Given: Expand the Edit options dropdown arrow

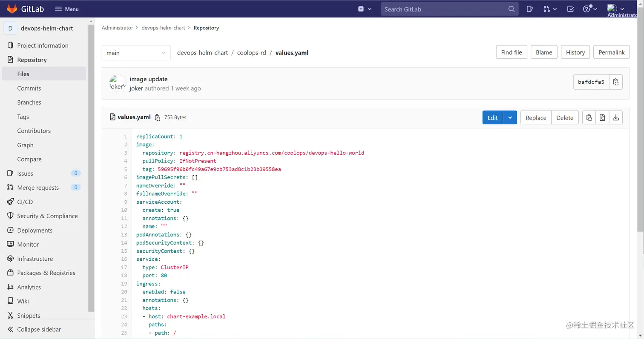Looking at the screenshot, I should 510,118.
